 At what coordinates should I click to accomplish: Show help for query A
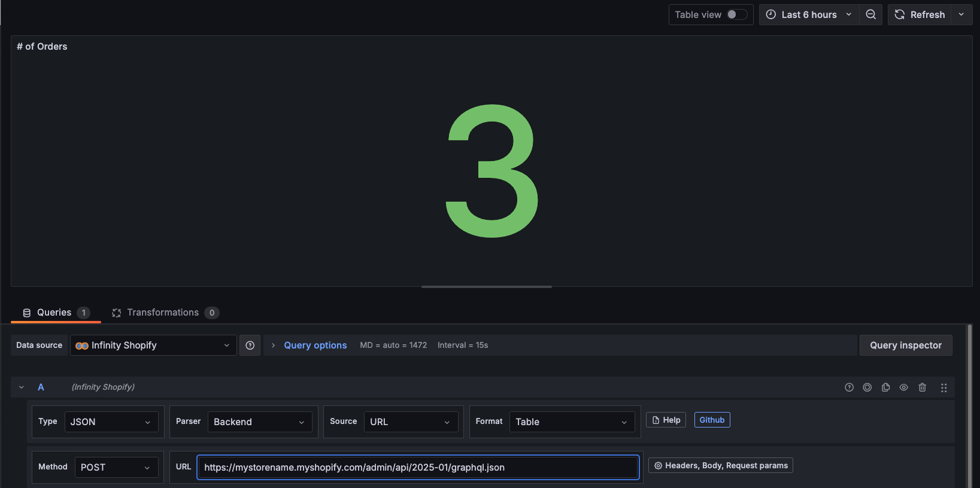(849, 387)
